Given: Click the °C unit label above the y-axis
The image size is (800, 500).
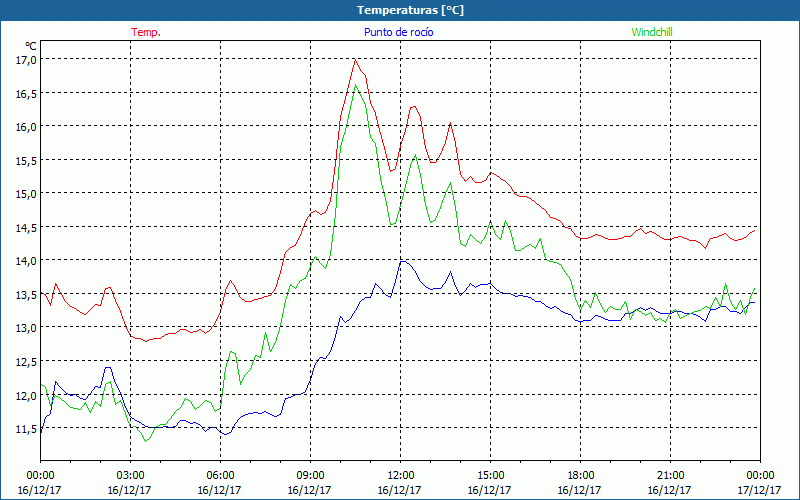Looking at the screenshot, I should [30, 46].
